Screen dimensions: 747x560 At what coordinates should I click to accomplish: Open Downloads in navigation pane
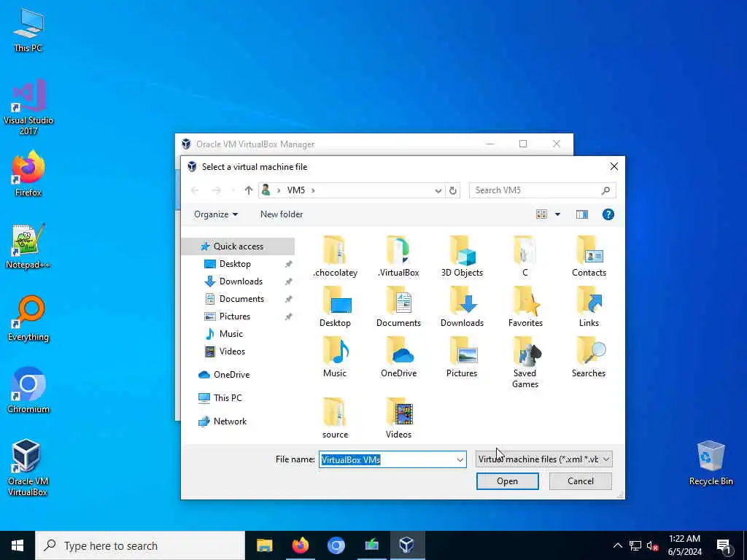point(241,281)
